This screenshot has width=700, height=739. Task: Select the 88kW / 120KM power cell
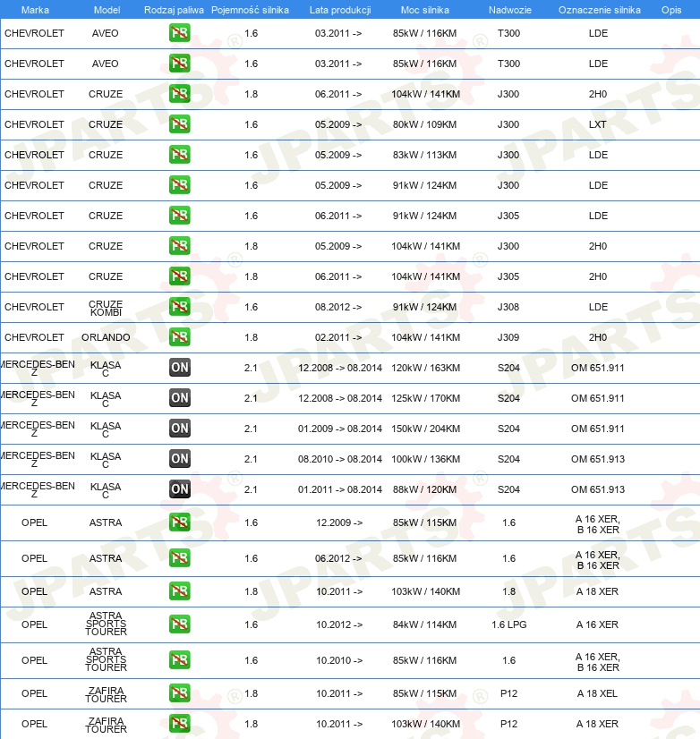[424, 489]
